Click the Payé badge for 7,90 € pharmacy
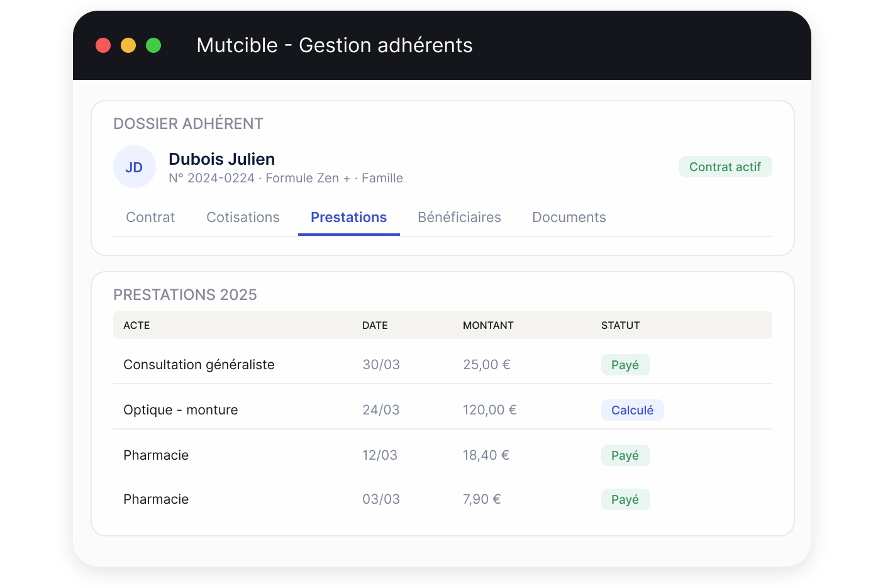This screenshot has width=883, height=588. pos(625,499)
